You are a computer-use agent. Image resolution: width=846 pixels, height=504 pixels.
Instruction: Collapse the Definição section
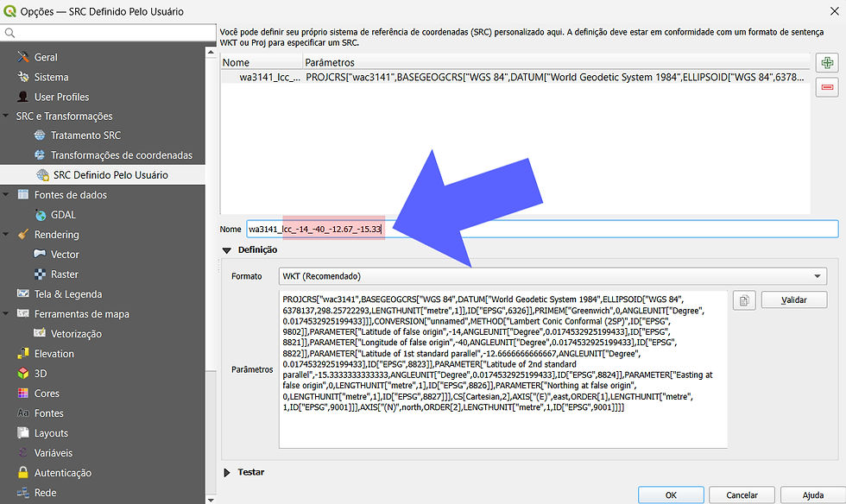[226, 250]
